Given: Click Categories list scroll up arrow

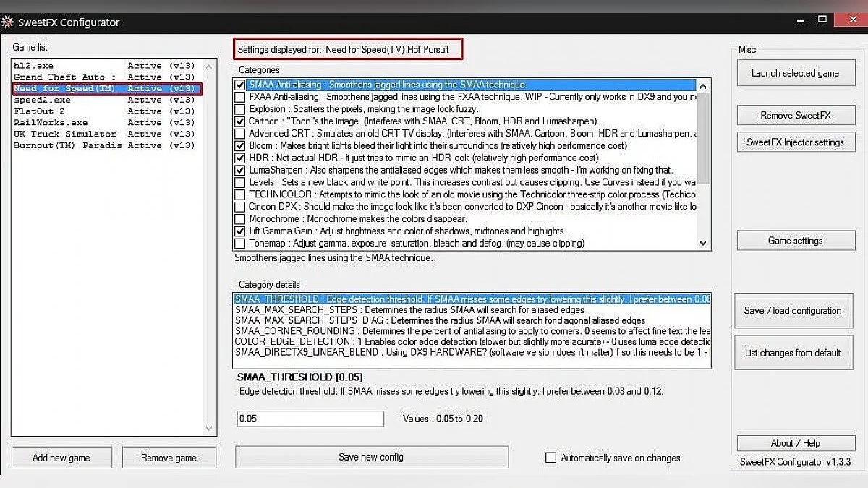Looking at the screenshot, I should tap(702, 85).
